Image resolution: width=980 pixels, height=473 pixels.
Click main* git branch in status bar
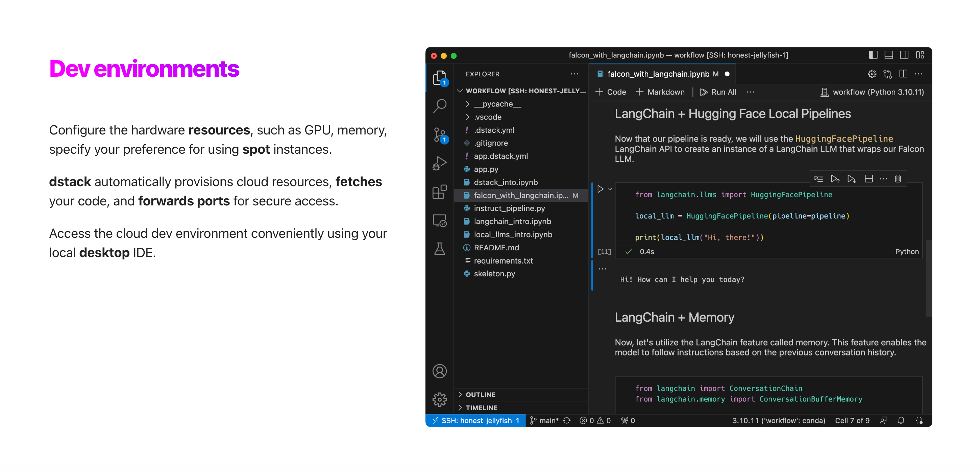point(544,421)
